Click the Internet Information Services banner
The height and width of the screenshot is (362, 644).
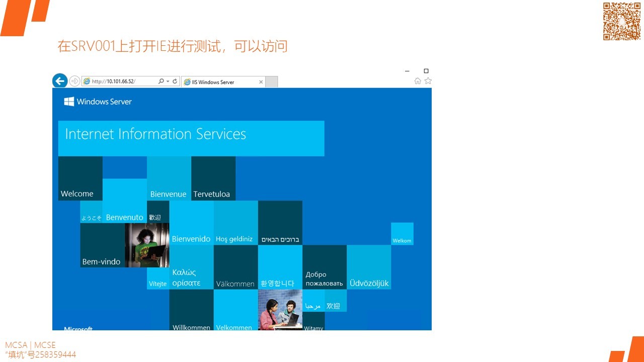pyautogui.click(x=191, y=138)
